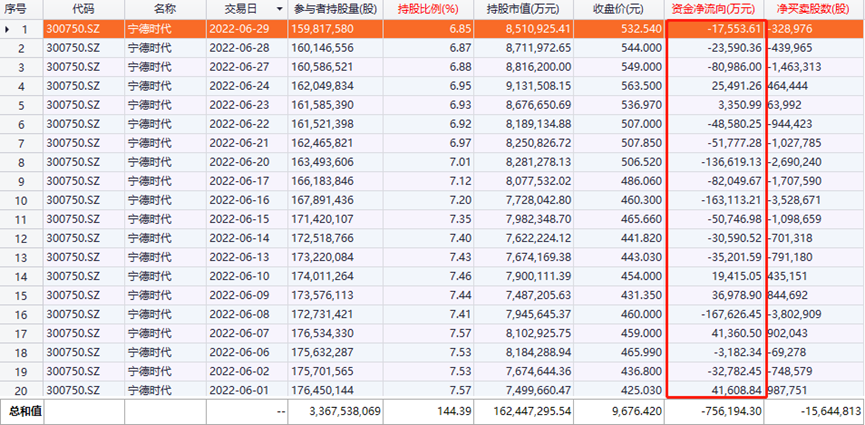The height and width of the screenshot is (425, 865).
Task: Select net shares value -328,976
Action: (789, 29)
